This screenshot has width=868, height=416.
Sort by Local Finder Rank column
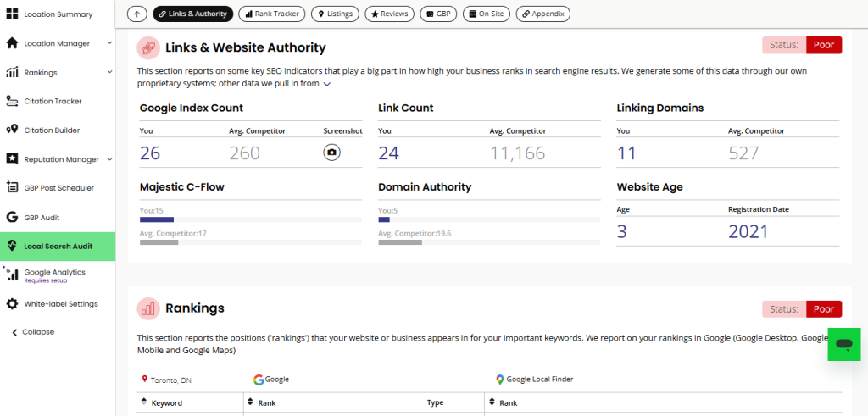(x=492, y=402)
